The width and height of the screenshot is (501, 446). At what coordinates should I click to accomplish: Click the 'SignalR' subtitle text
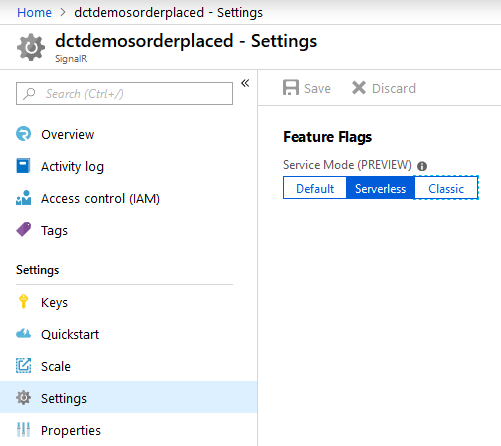point(71,59)
